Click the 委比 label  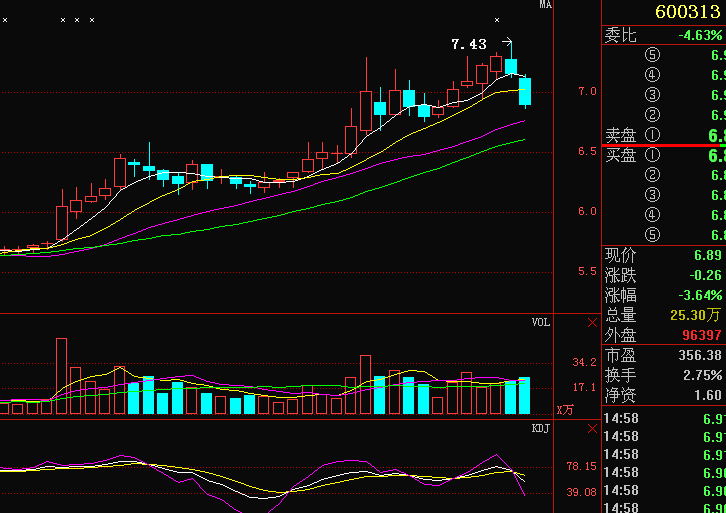[x=620, y=35]
